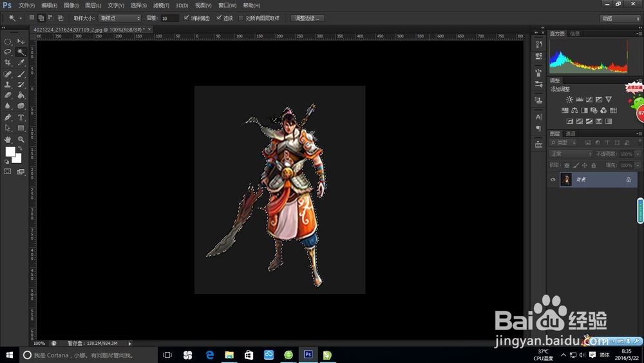Add a Brightness/Contrast adjustment
Viewport: 644px width, 363px height.
(x=569, y=99)
